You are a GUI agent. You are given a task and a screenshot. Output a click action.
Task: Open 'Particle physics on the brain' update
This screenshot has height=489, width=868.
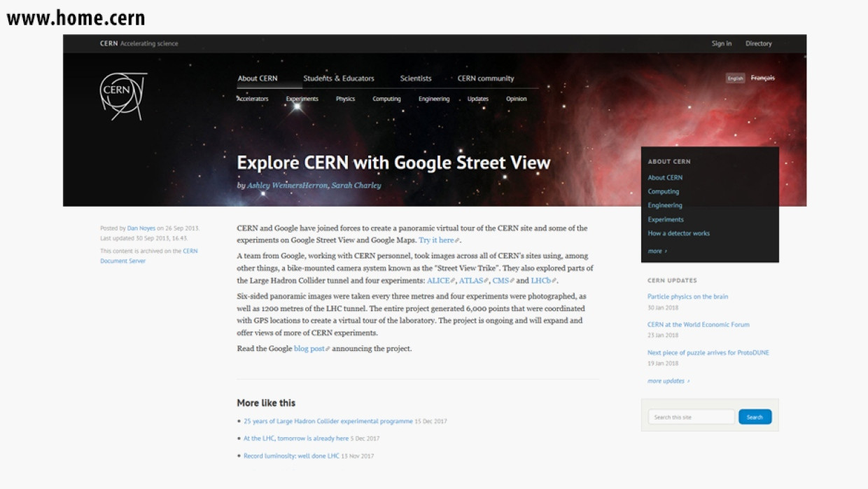pos(687,296)
